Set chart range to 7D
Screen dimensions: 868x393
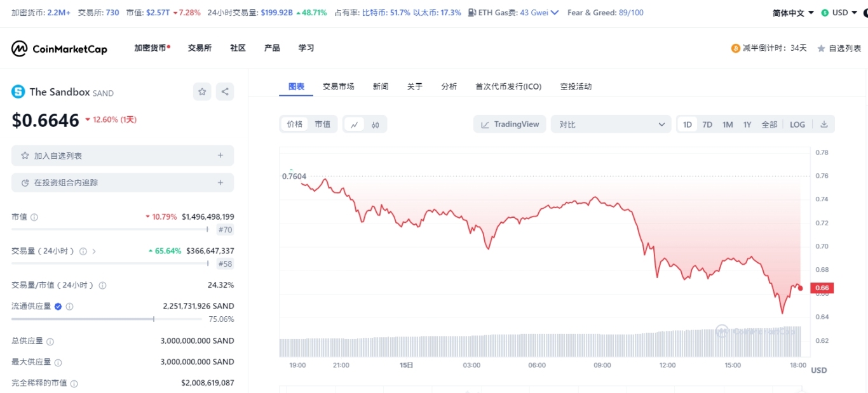pyautogui.click(x=707, y=124)
